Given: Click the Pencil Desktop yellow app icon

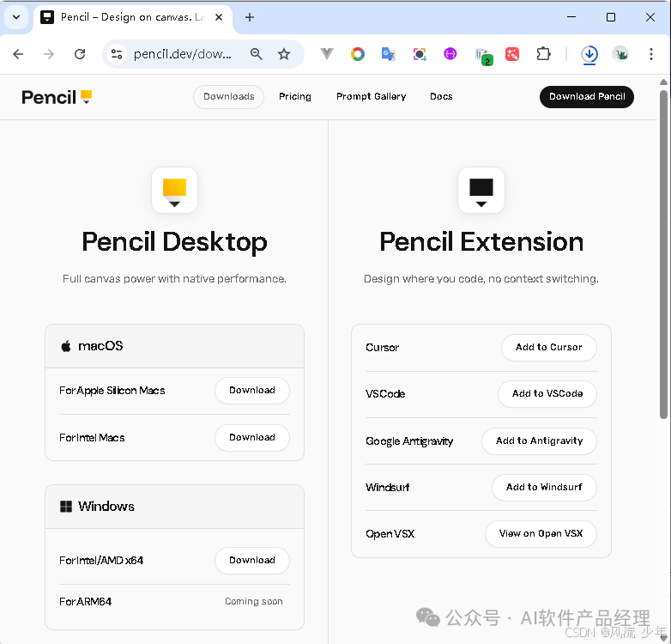Looking at the screenshot, I should (174, 190).
